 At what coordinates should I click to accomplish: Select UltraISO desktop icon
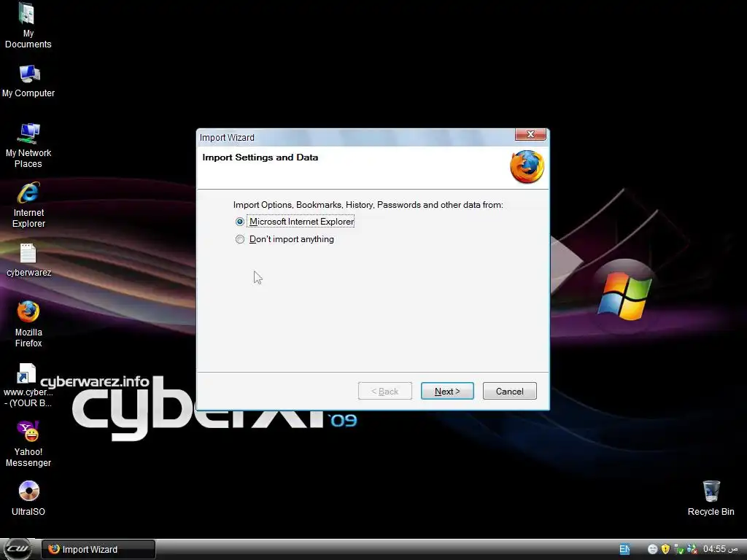click(x=28, y=499)
